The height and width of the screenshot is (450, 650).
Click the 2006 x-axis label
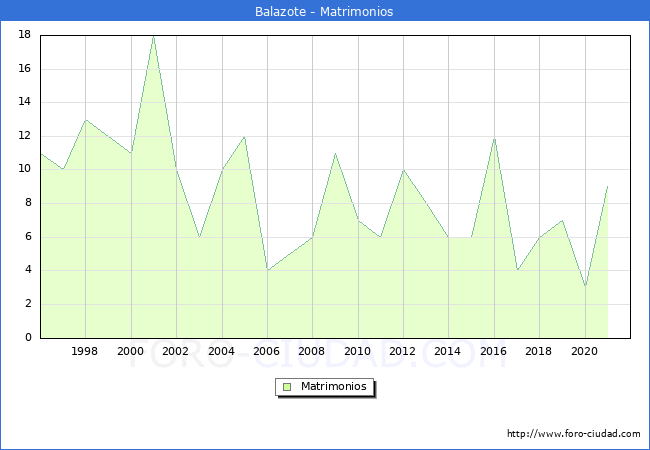tap(267, 351)
